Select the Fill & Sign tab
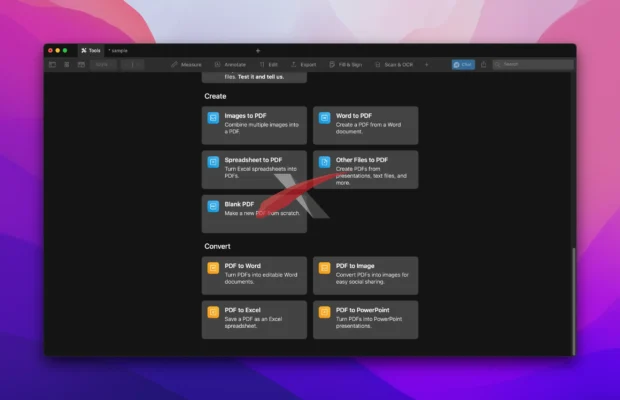Screen dimensions: 620x400 pyautogui.click(x=346, y=64)
